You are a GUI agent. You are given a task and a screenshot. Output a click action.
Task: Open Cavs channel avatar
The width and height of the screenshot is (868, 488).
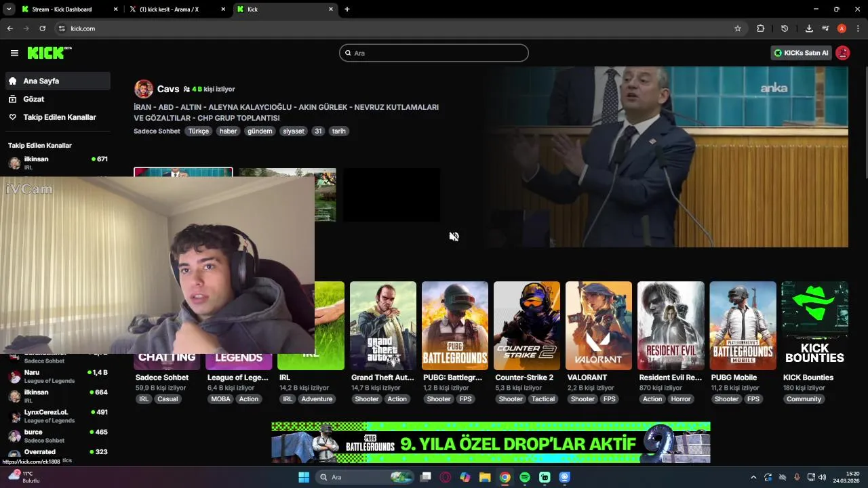144,89
